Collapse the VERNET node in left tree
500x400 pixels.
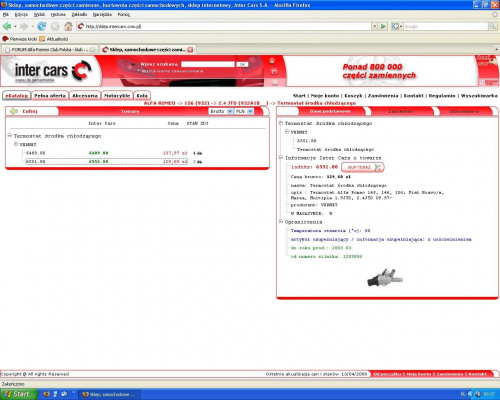(x=16, y=144)
